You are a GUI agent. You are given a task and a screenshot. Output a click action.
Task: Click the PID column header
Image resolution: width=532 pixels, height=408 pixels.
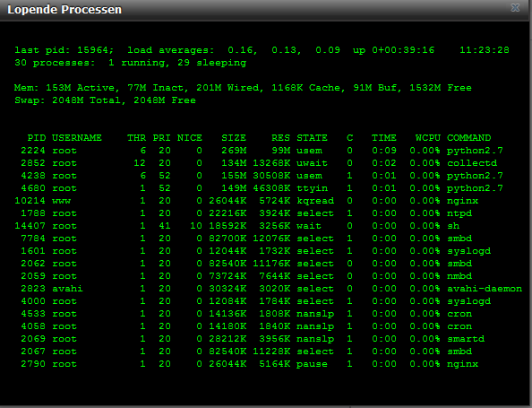pos(37,138)
